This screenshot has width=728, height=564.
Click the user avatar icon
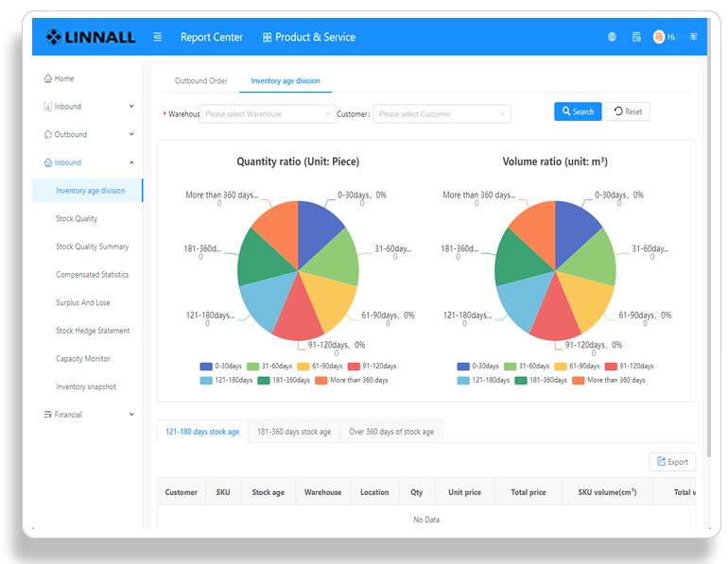tap(658, 37)
